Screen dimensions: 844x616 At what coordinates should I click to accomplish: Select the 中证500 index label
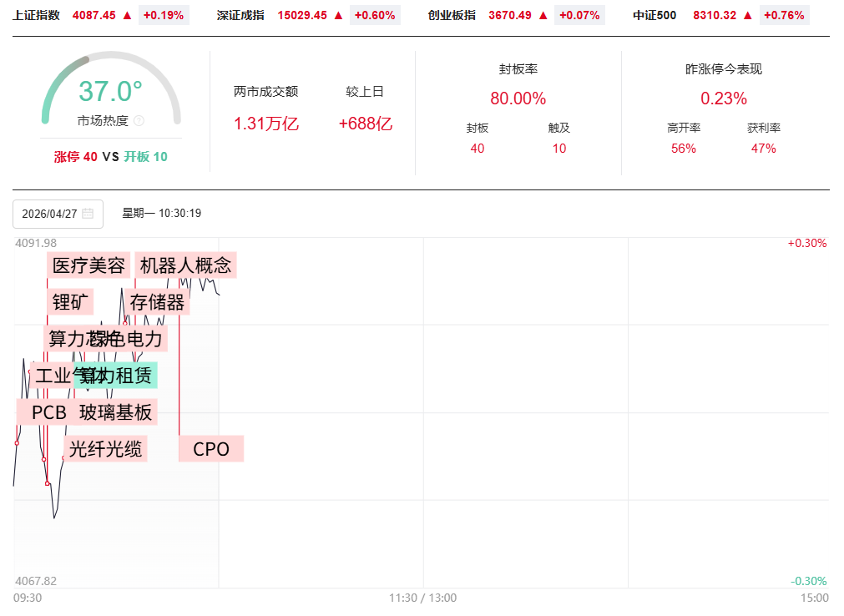point(654,15)
